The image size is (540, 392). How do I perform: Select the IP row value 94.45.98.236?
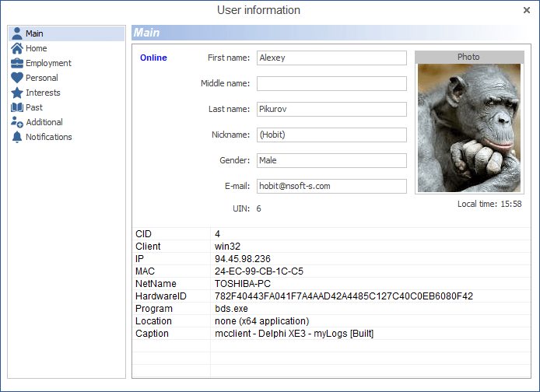click(243, 259)
